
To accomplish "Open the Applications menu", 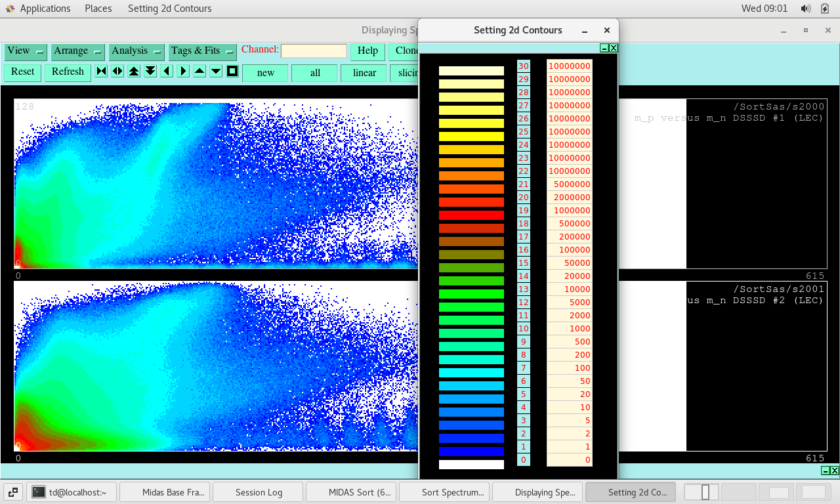I will coord(45,9).
